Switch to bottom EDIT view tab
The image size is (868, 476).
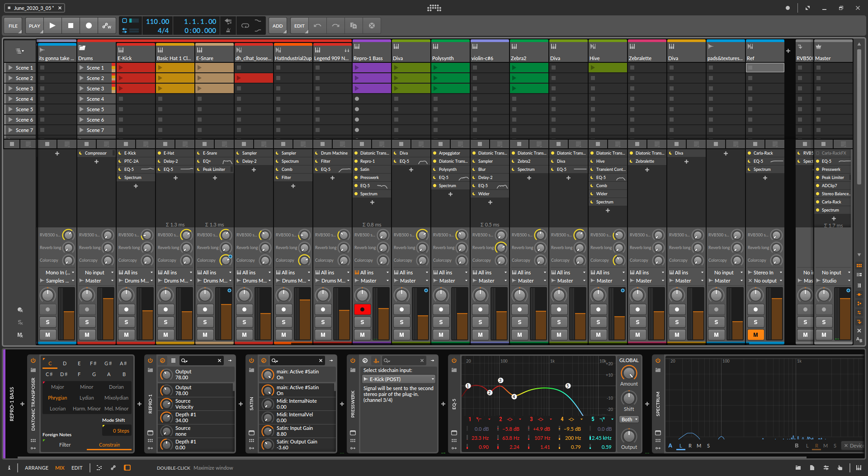click(77, 468)
